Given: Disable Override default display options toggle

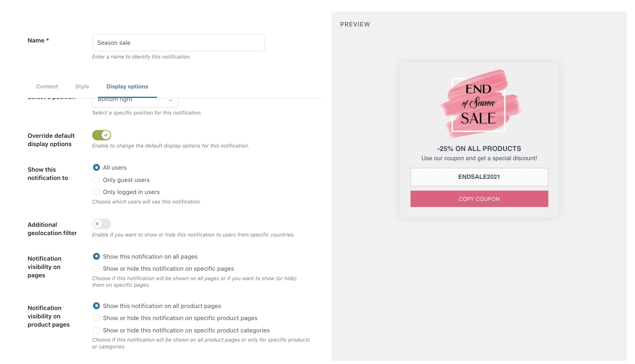Looking at the screenshot, I should point(102,135).
